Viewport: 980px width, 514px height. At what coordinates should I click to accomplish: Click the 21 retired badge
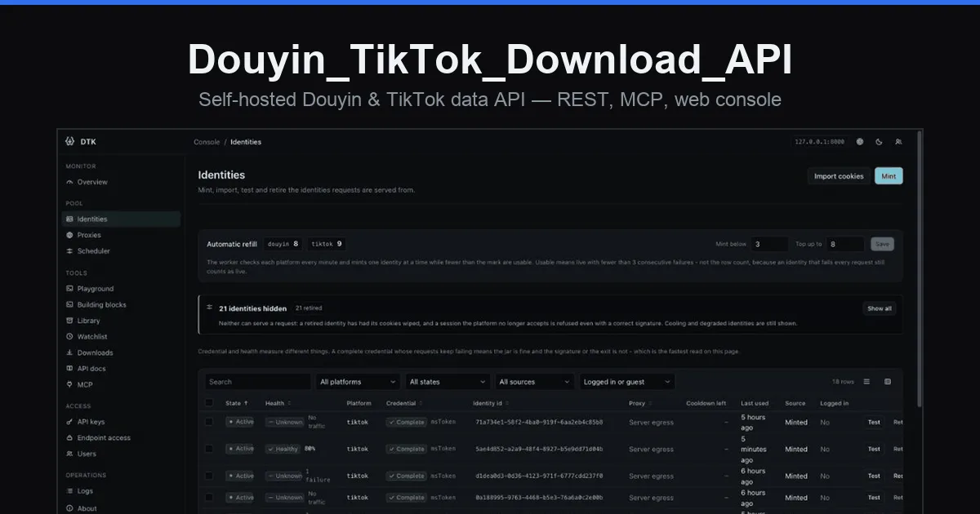coord(309,308)
